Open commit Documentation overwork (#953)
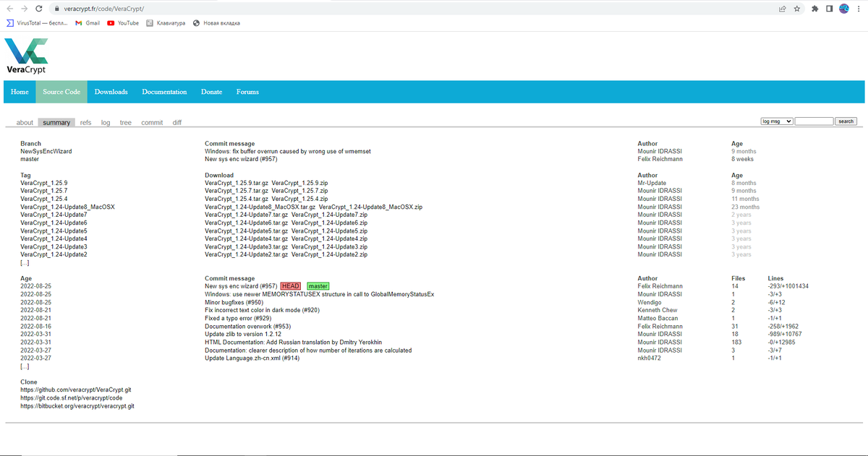The height and width of the screenshot is (456, 868). point(247,327)
